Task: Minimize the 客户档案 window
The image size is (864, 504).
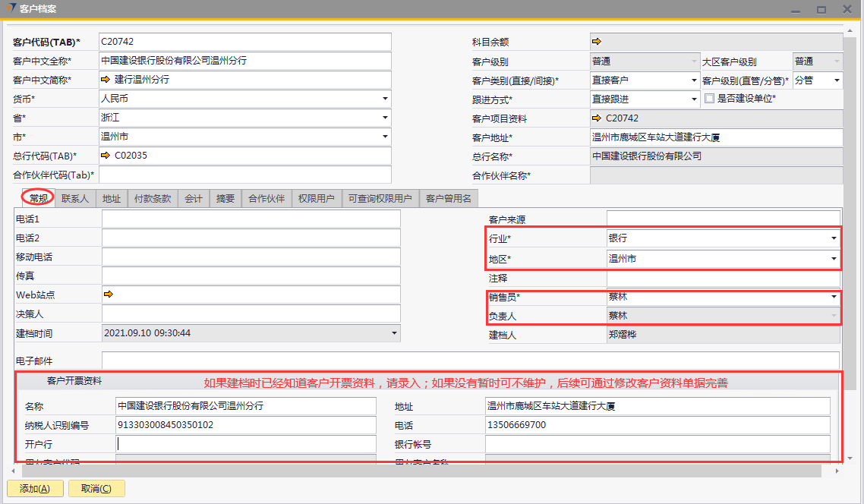Action: 796,10
